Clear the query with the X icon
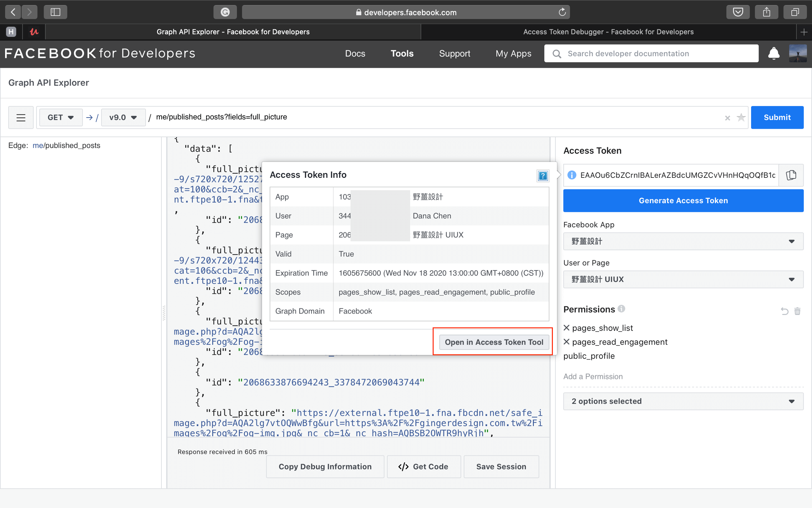This screenshot has width=812, height=508. tap(727, 118)
